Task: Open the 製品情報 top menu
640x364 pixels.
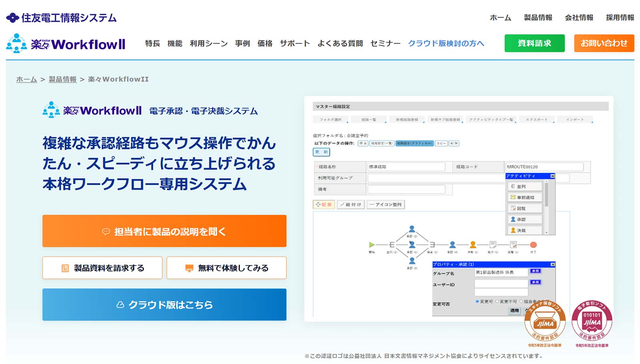Action: point(538,18)
